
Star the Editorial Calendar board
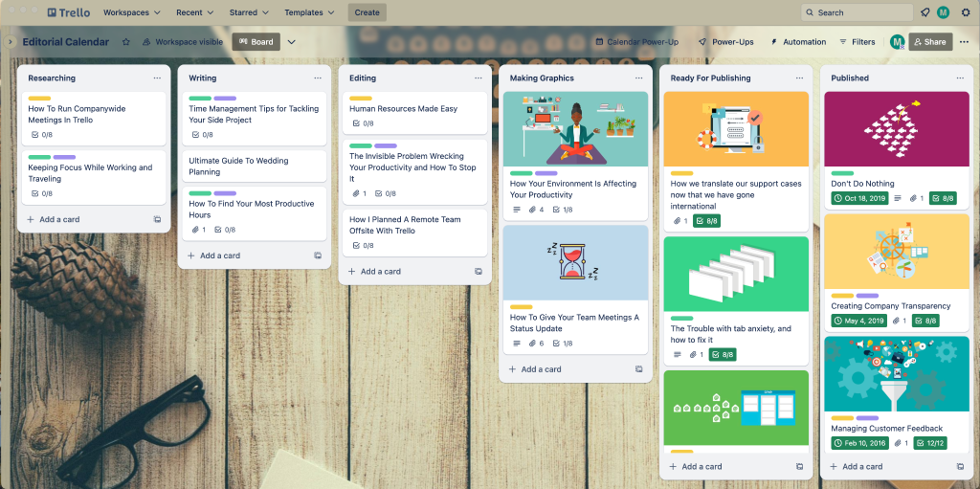[125, 42]
